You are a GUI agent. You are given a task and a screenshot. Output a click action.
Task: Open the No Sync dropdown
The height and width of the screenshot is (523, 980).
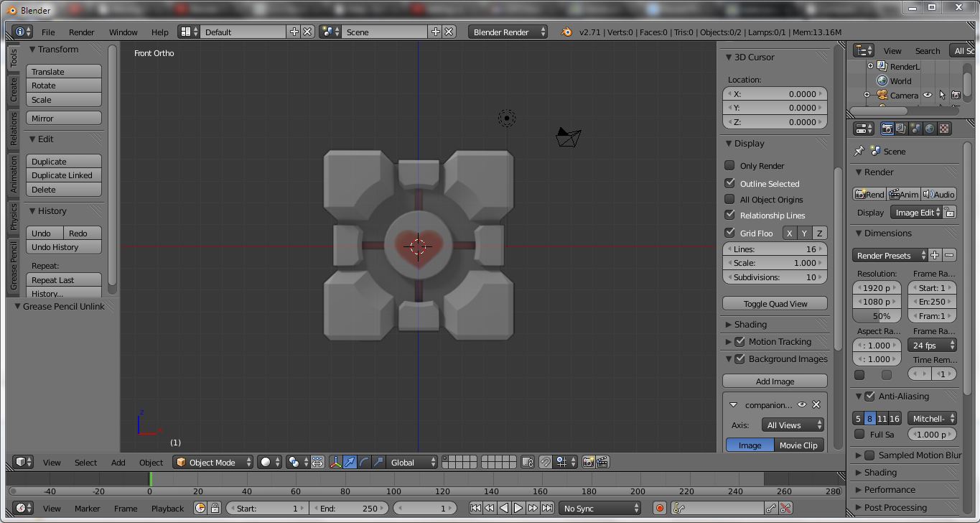(x=599, y=508)
